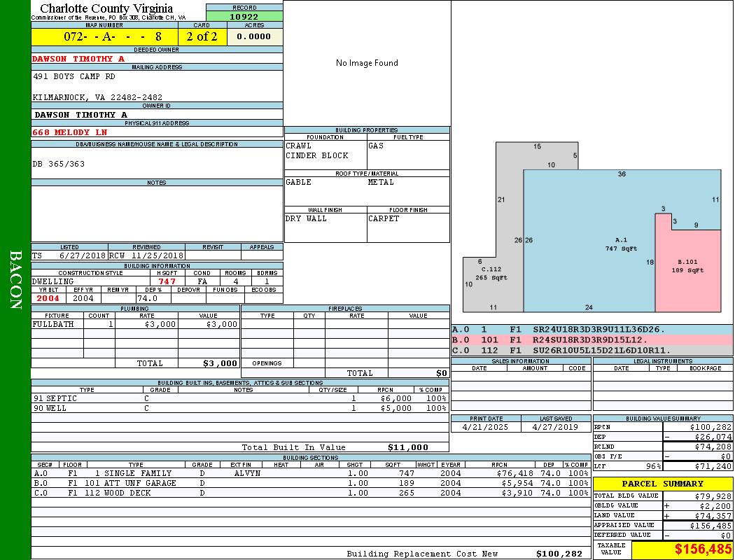The height and width of the screenshot is (560, 735).
Task: Click inside the empty Notes box
Action: 157,213
